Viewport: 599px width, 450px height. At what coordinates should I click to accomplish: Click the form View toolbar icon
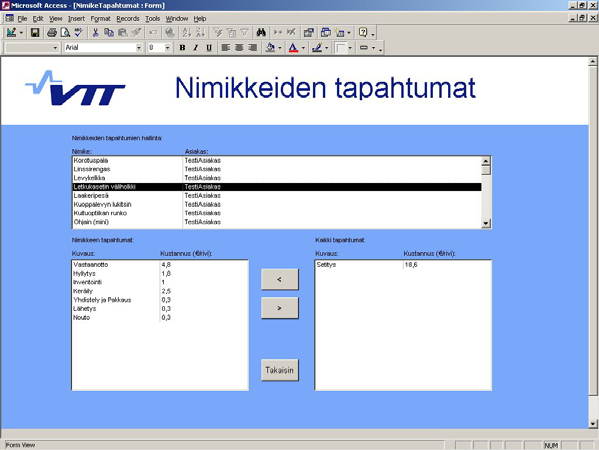pyautogui.click(x=11, y=33)
